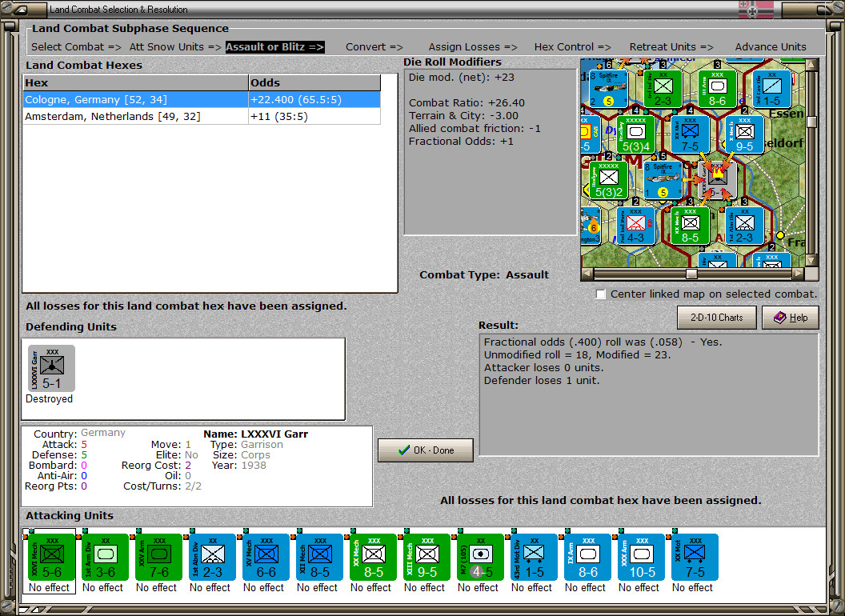Screen dimensions: 845x616
Task: Select the XX Mech 8-5 attacking unit
Action: [374, 558]
